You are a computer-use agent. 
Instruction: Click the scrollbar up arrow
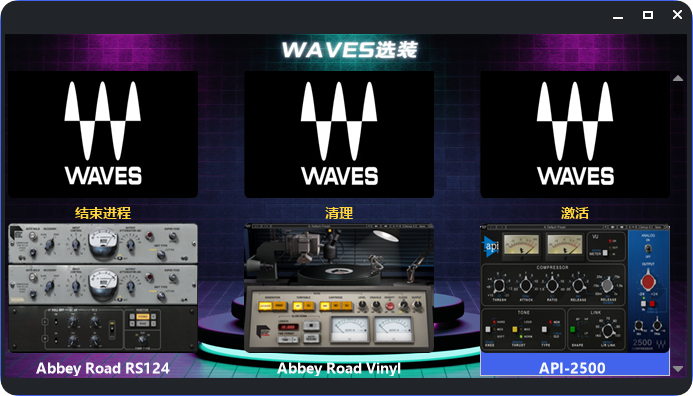[x=678, y=78]
